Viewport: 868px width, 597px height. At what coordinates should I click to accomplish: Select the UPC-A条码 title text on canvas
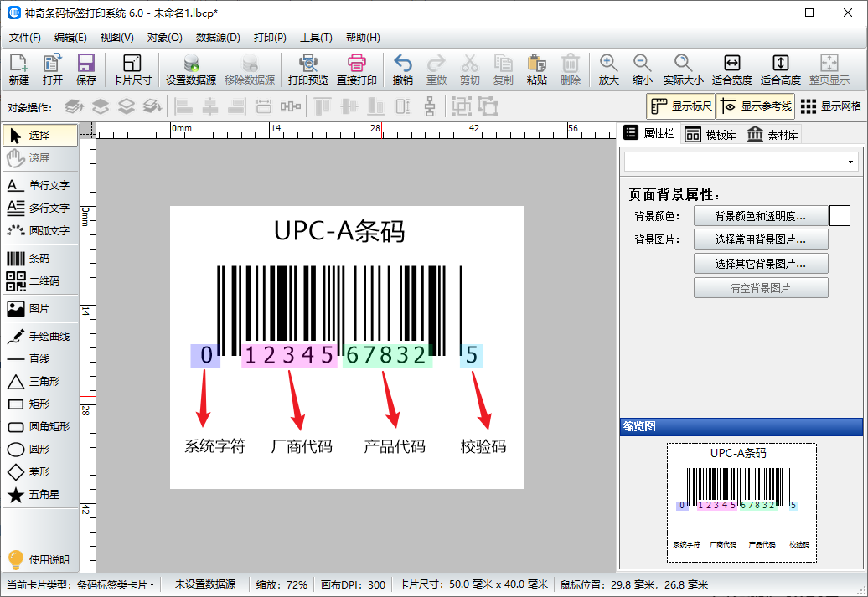339,231
